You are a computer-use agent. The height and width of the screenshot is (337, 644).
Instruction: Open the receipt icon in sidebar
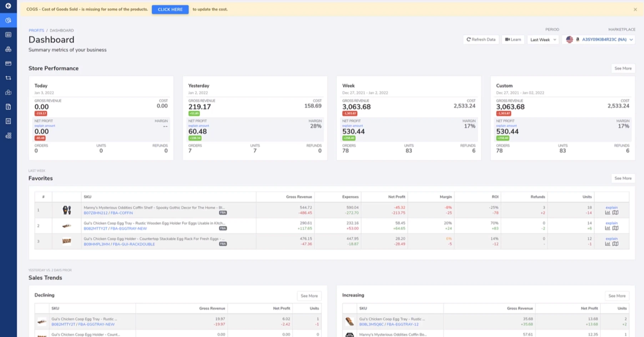coord(8,121)
